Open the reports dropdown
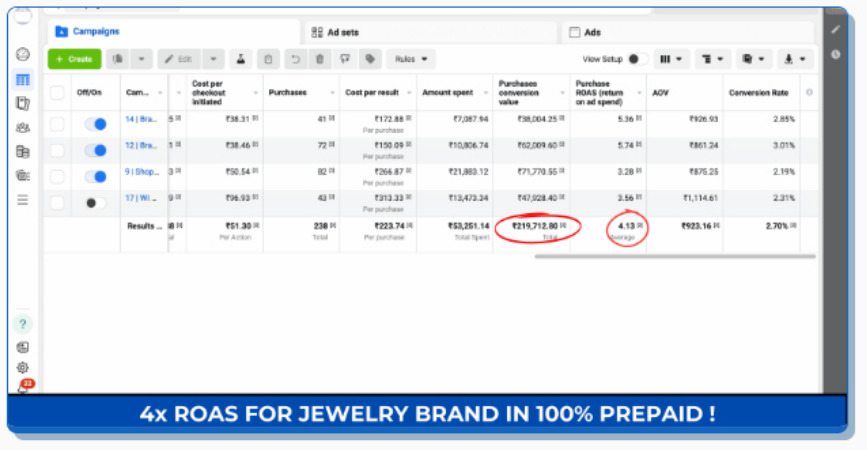The image size is (867, 450). 753,59
